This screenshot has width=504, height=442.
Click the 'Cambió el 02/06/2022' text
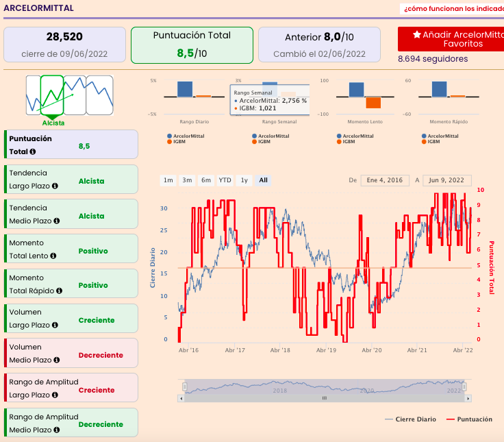[319, 53]
